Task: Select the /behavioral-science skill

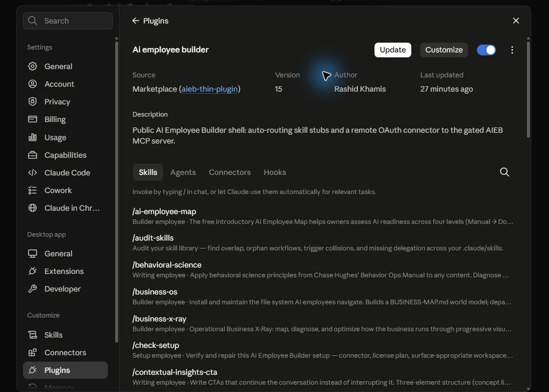Action: (323, 269)
